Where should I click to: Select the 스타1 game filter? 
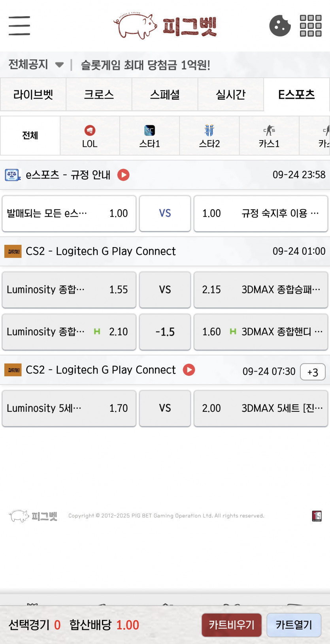coord(149,136)
